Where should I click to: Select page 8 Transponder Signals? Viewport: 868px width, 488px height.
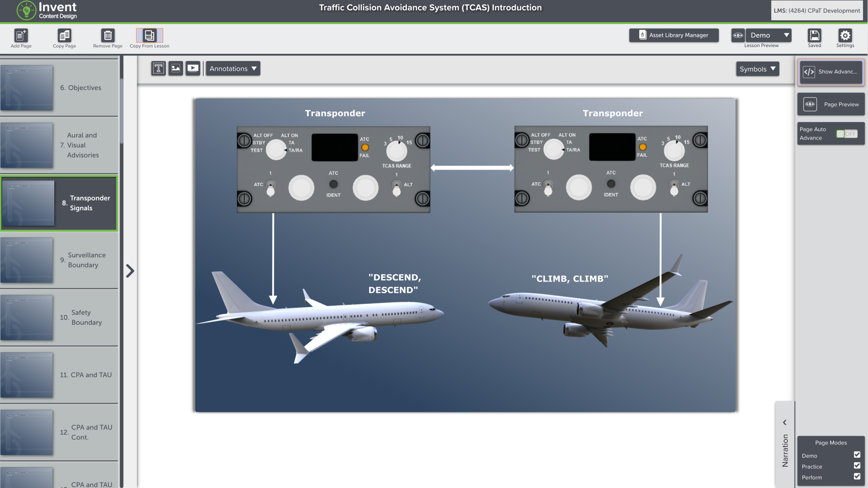point(59,203)
